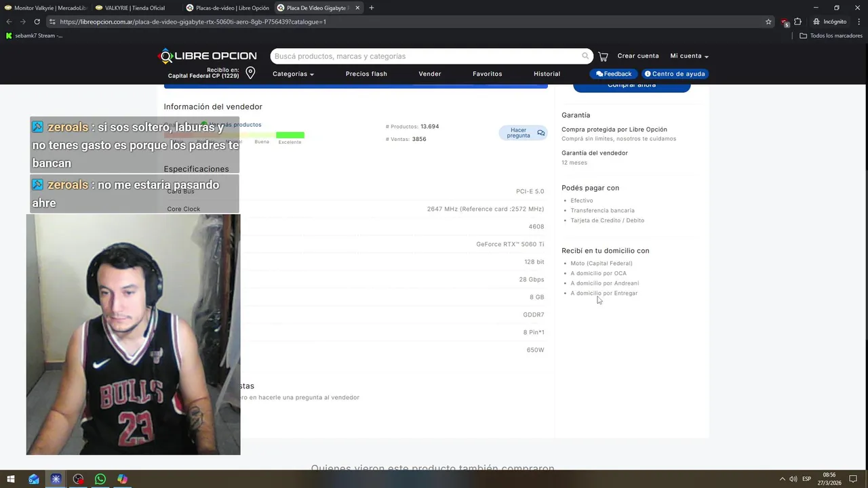Select the GeForce RTX 5060 Ti value
868x488 pixels.
510,245
